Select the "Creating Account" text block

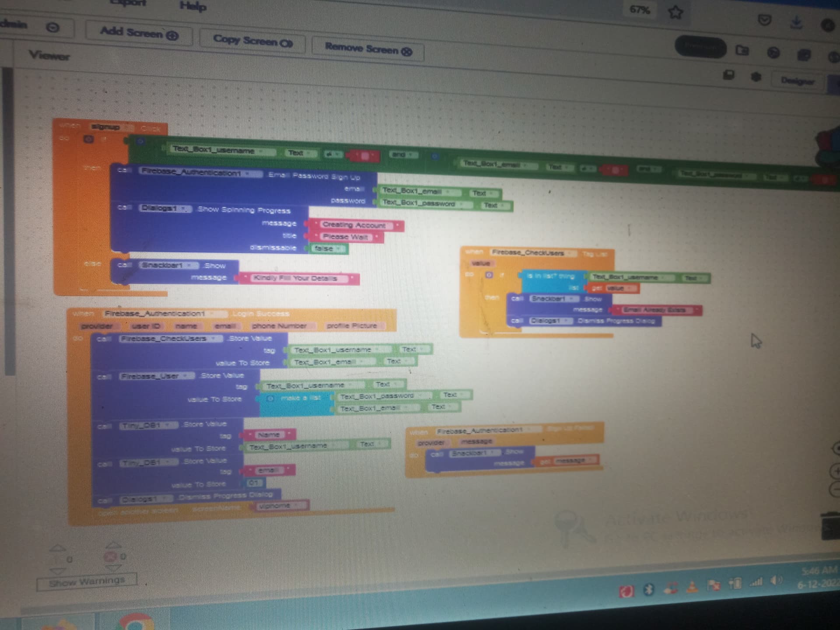point(355,225)
